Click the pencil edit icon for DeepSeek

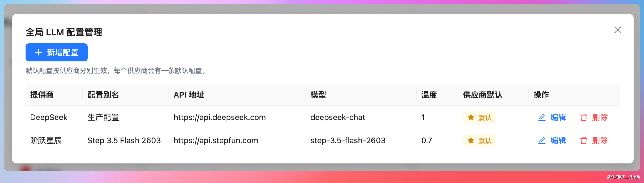coord(542,117)
